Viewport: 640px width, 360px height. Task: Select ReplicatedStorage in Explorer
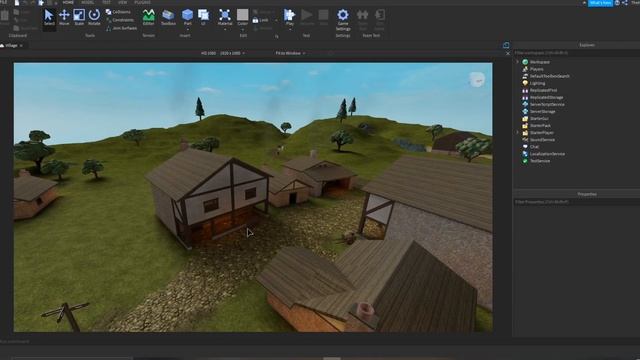pos(547,98)
